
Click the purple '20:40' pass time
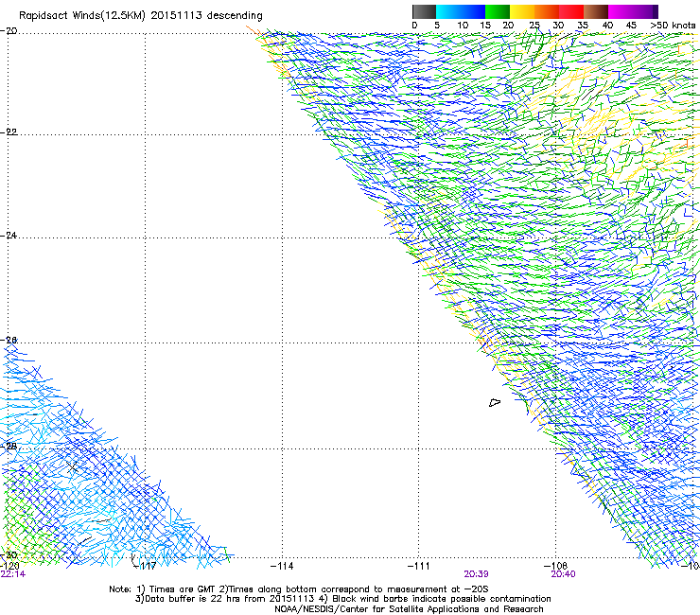(x=564, y=574)
